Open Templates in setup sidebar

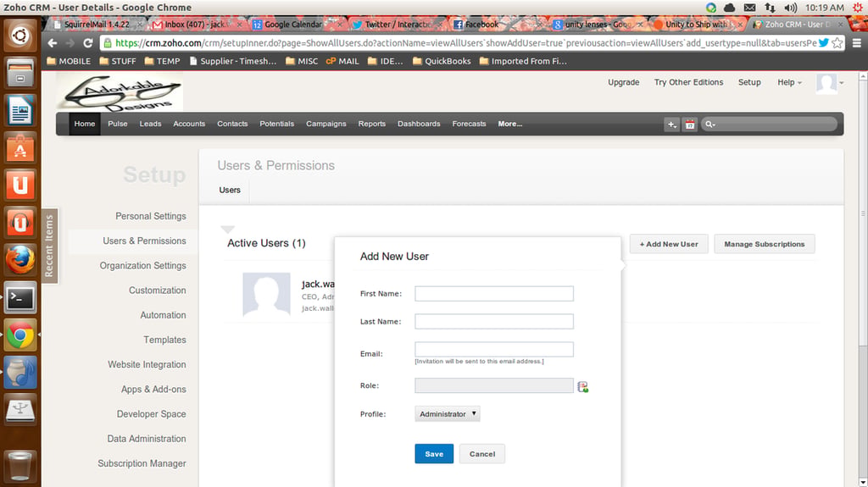[165, 340]
